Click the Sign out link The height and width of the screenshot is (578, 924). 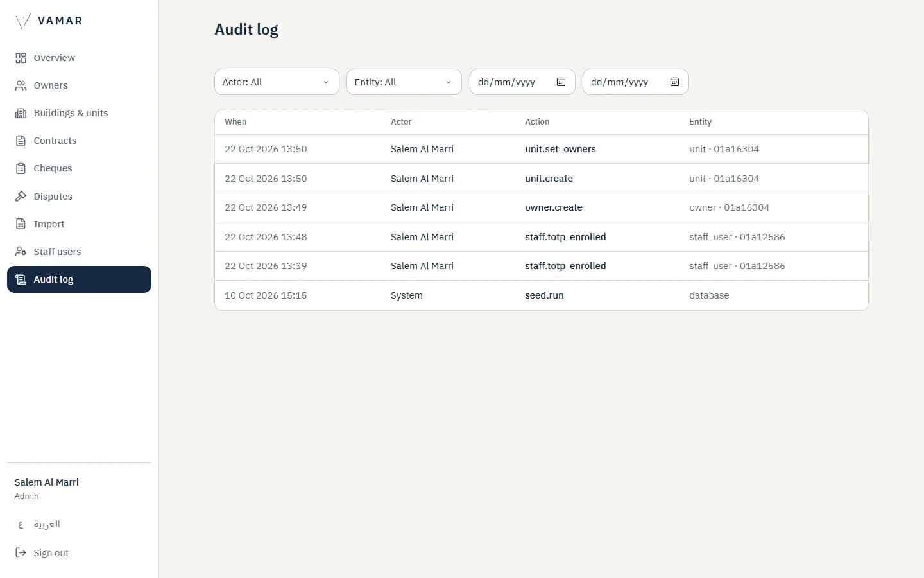(x=79, y=553)
